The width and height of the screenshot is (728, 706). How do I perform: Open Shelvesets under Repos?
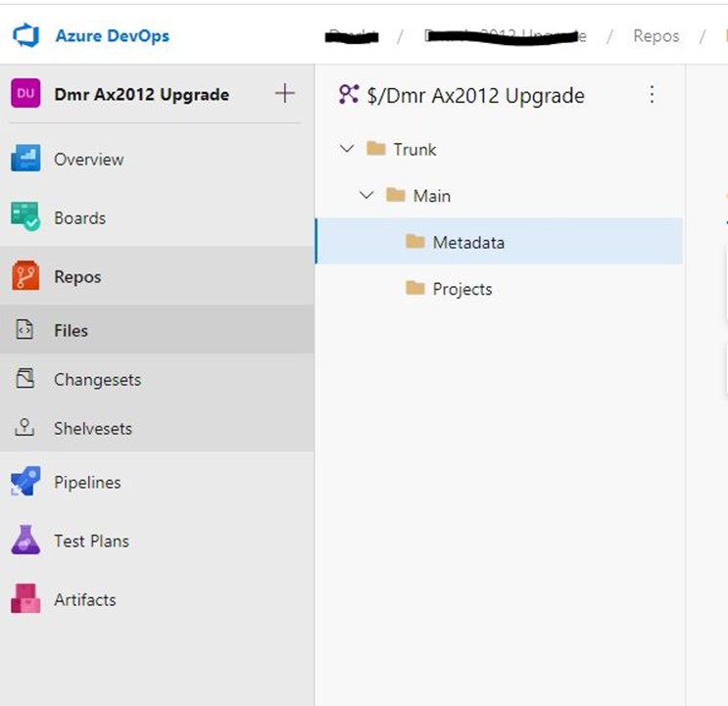[93, 429]
